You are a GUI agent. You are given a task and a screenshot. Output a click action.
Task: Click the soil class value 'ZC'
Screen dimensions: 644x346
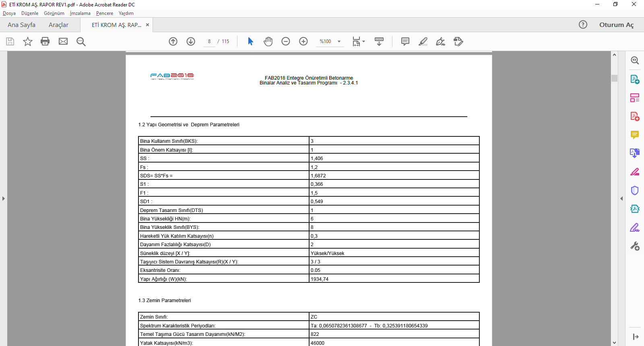point(314,317)
